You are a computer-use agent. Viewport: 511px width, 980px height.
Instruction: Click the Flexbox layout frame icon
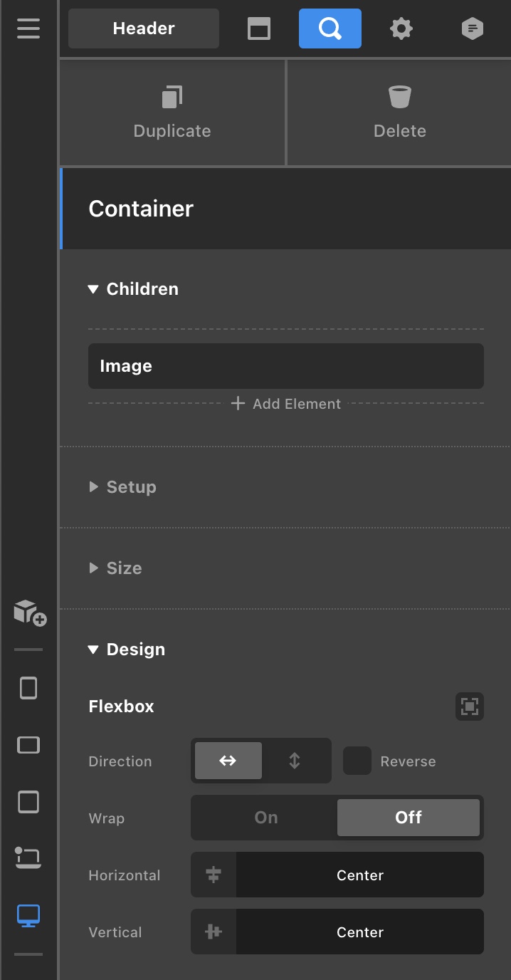[x=470, y=707]
